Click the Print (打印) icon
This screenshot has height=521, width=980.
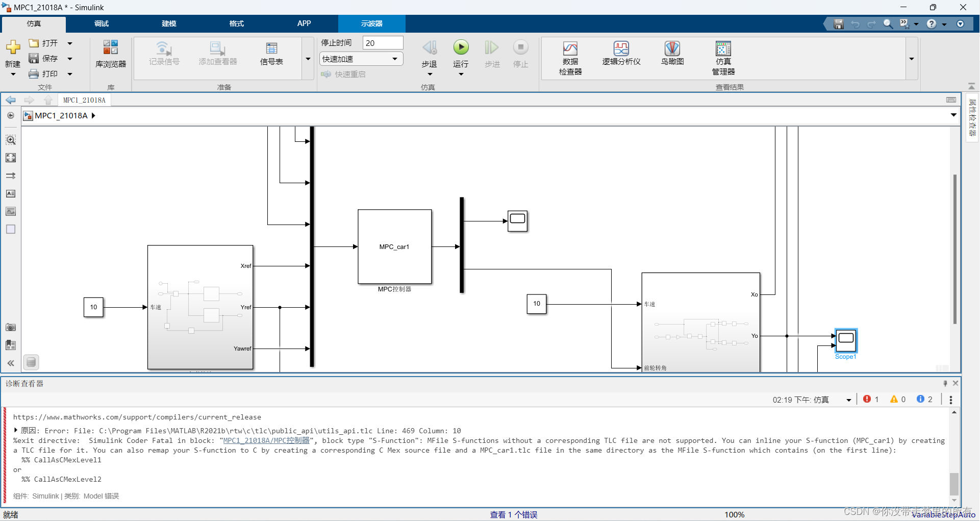(x=34, y=74)
